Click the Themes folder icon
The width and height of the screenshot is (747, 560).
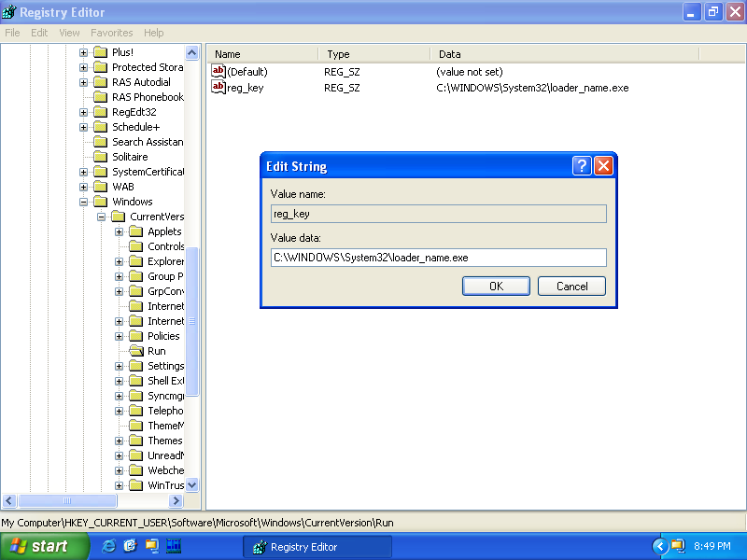(x=136, y=441)
